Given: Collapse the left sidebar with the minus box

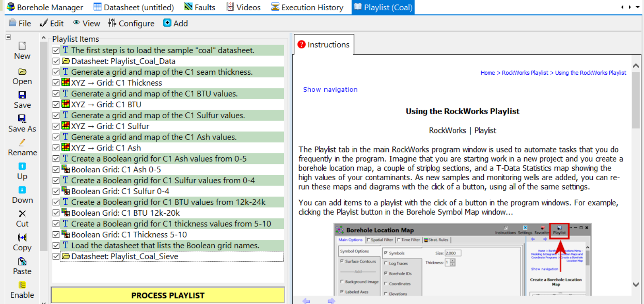Looking at the screenshot, I should click(8, 37).
